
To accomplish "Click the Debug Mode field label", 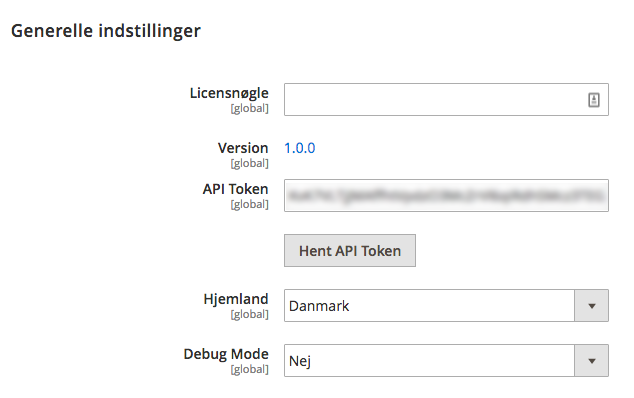I will point(226,354).
